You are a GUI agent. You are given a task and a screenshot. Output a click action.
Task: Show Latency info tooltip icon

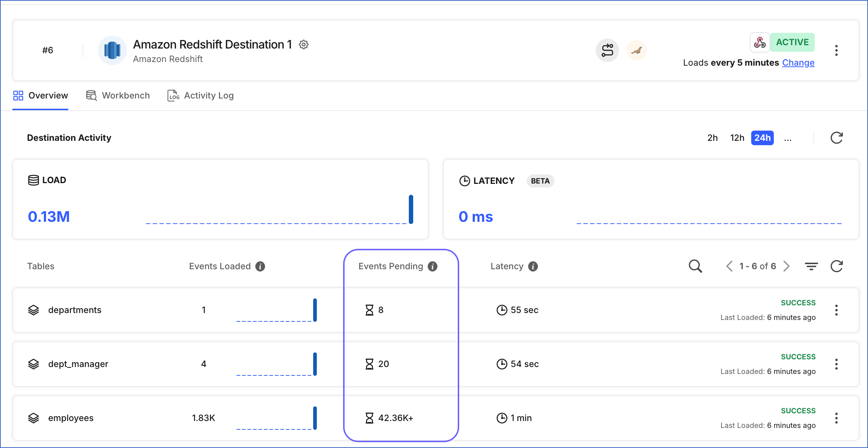coord(533,266)
